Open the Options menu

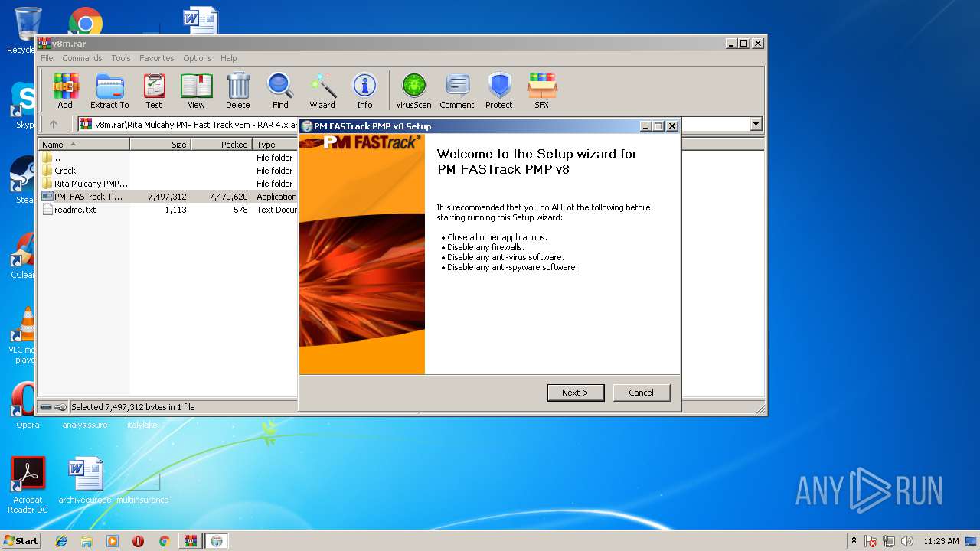[x=197, y=58]
